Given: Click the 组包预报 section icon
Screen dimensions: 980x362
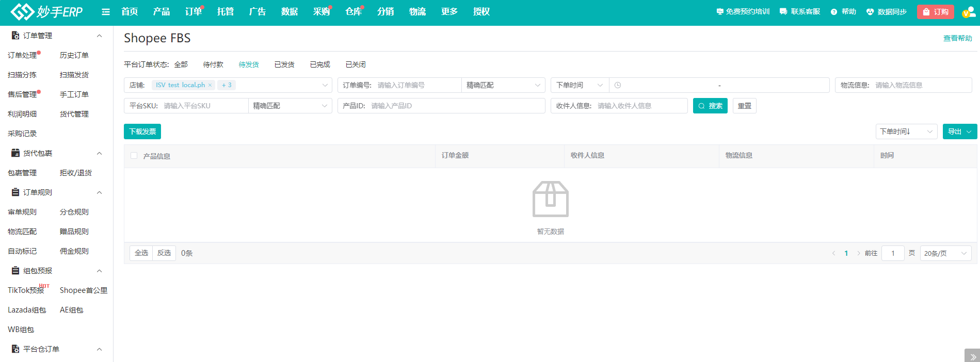Looking at the screenshot, I should coord(15,271).
